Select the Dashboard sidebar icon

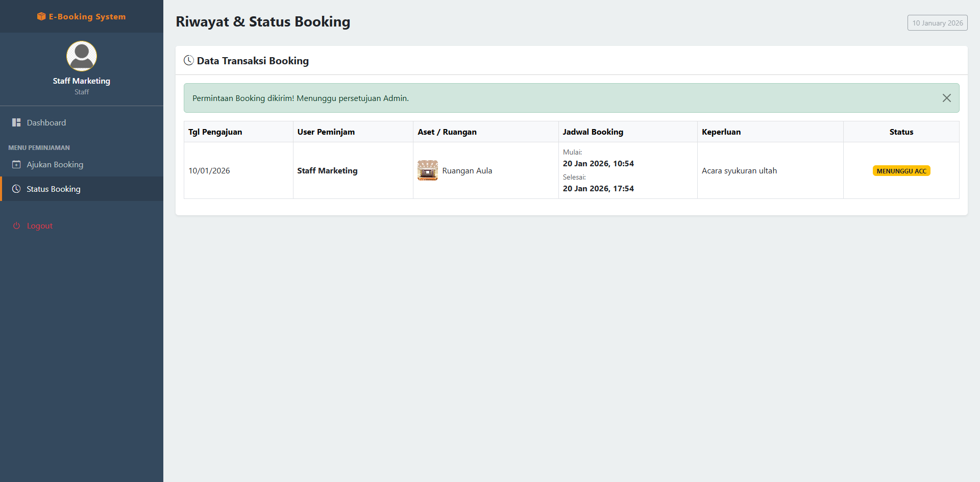[x=16, y=122]
